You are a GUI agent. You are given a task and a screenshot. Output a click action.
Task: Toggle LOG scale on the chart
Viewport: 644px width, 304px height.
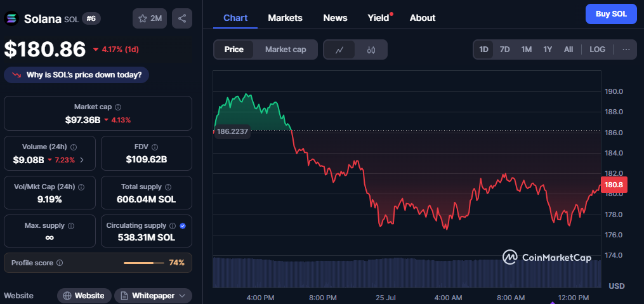coord(597,50)
